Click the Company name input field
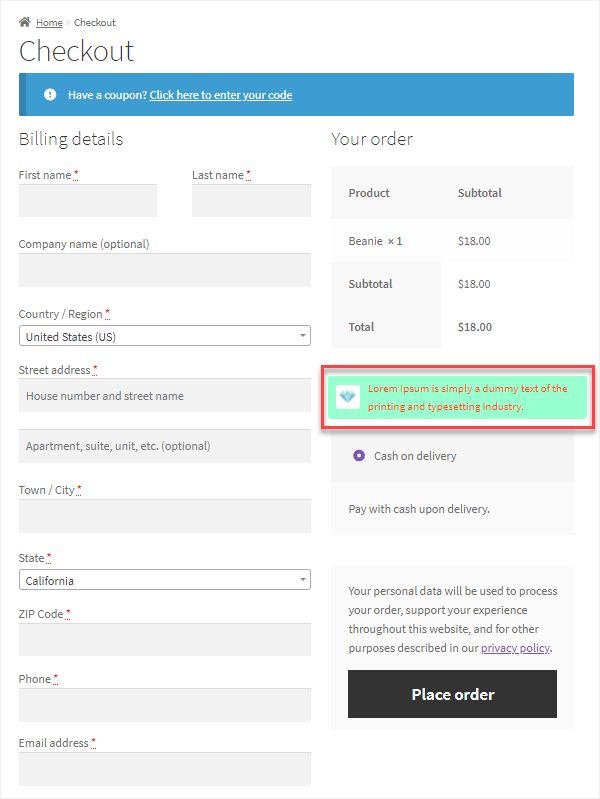 [165, 270]
